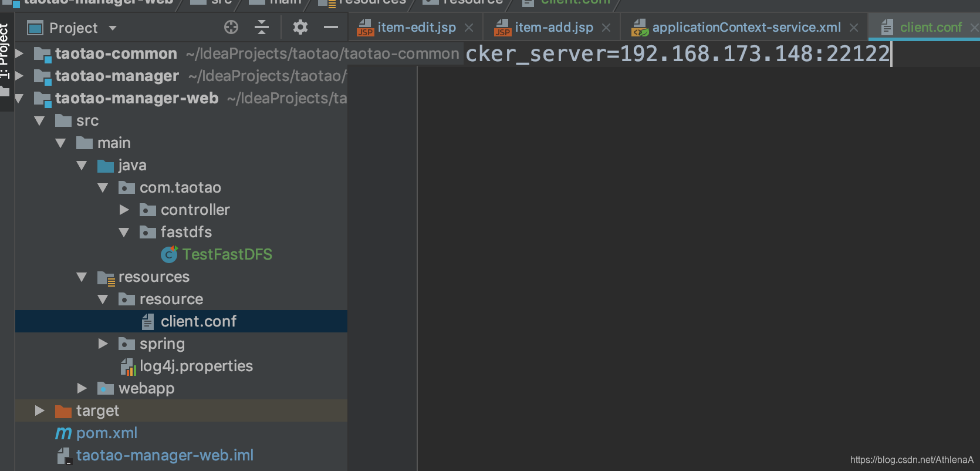The height and width of the screenshot is (471, 980).
Task: Select the target folder label
Action: click(97, 411)
